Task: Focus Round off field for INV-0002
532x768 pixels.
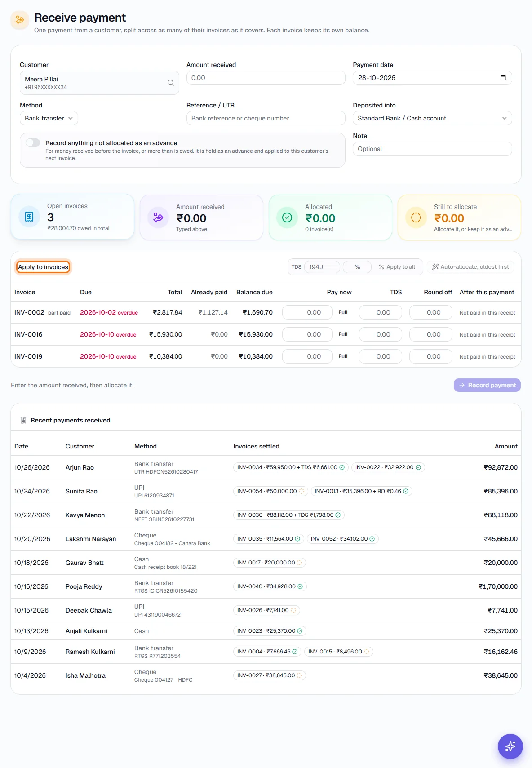Action: click(x=431, y=312)
